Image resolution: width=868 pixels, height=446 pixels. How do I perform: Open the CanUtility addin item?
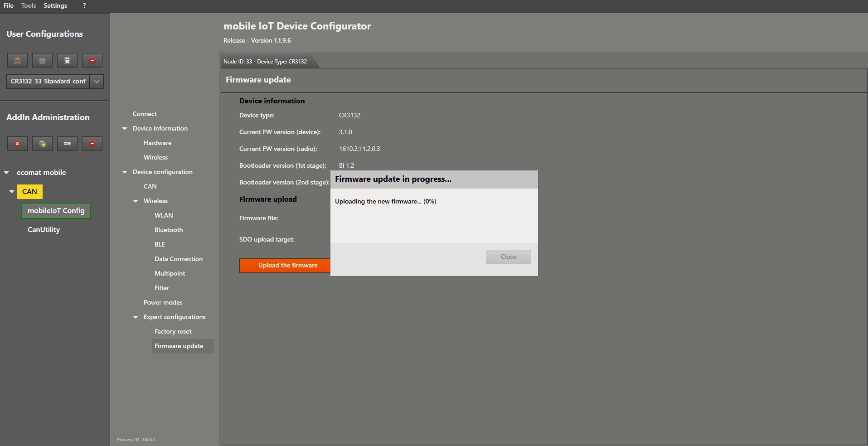point(44,230)
